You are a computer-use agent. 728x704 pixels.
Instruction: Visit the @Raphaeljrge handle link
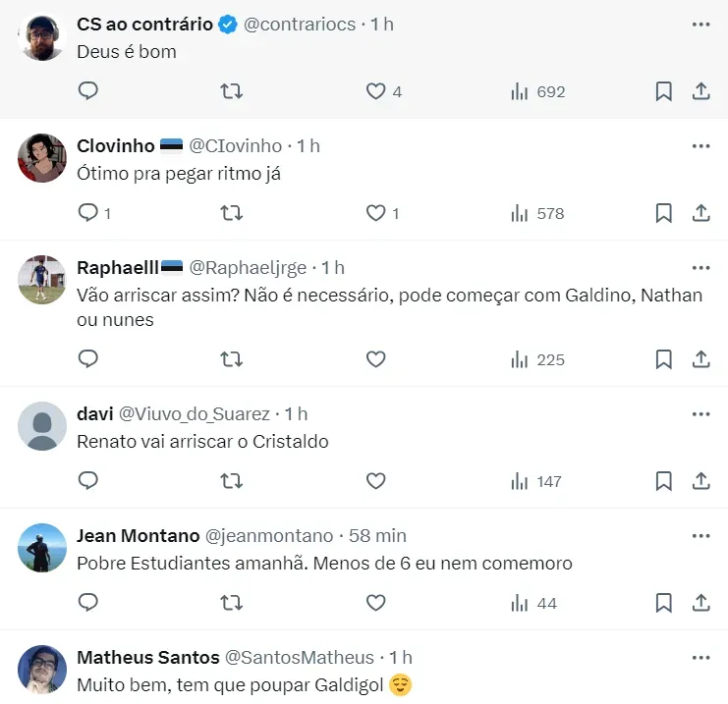coord(248,267)
